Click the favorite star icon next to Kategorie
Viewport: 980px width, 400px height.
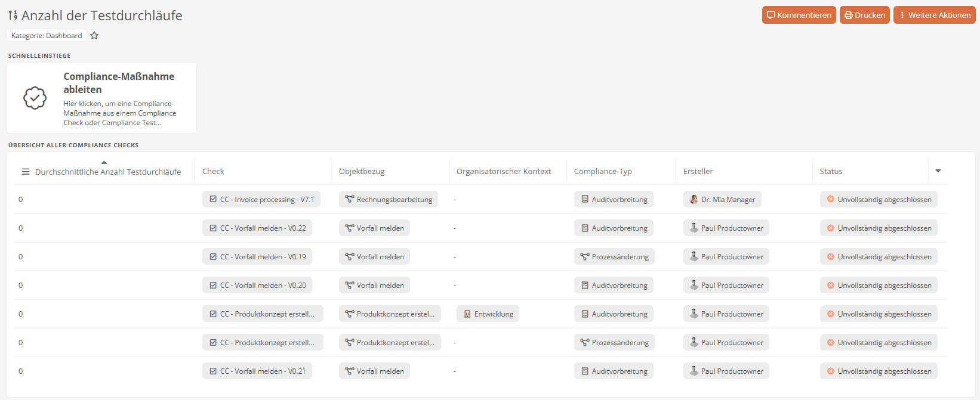pos(94,36)
